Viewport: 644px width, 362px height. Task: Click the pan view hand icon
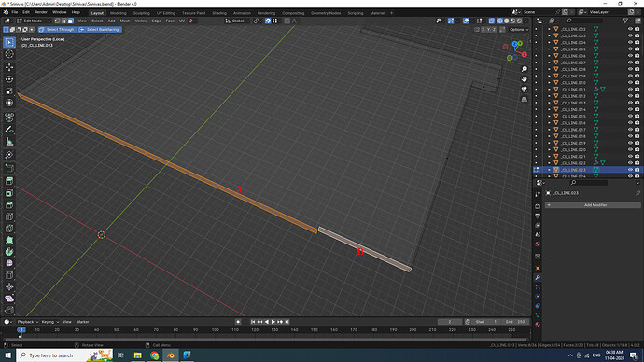(525, 78)
